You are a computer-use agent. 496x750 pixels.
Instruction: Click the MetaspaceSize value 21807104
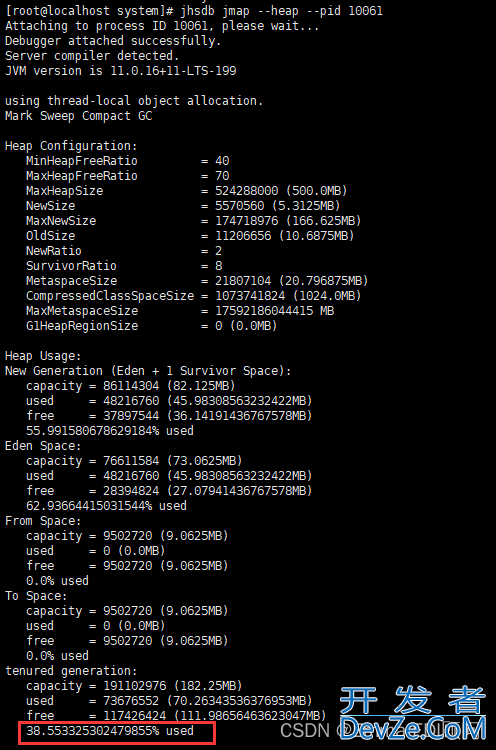[x=243, y=281]
